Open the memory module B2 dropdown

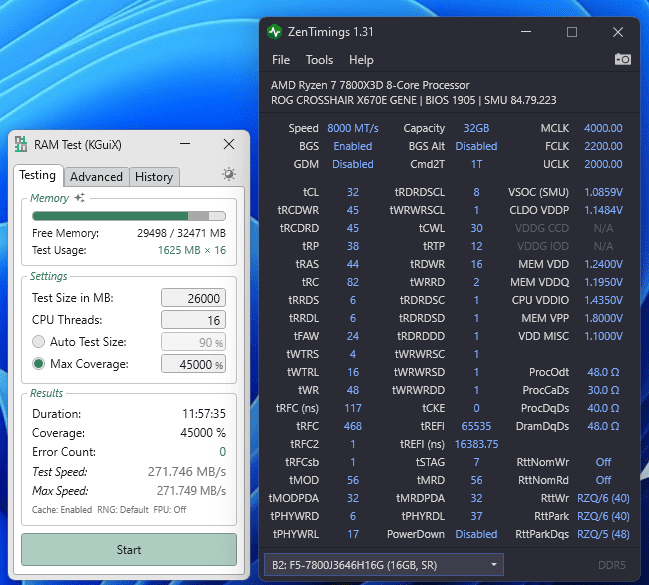(x=384, y=565)
